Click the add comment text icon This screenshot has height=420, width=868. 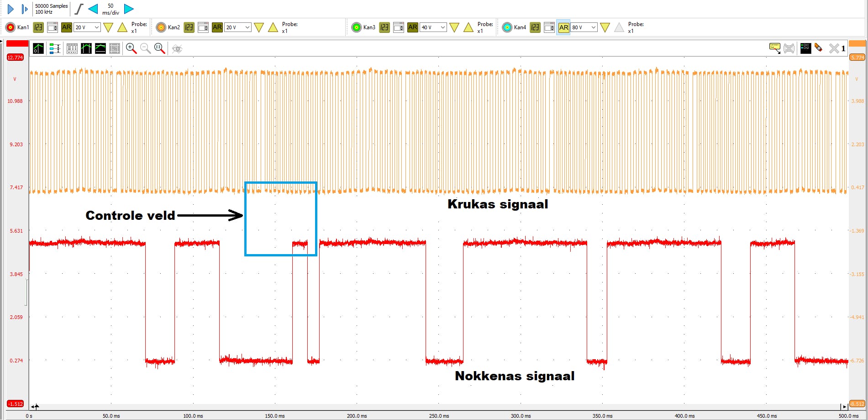coord(774,48)
